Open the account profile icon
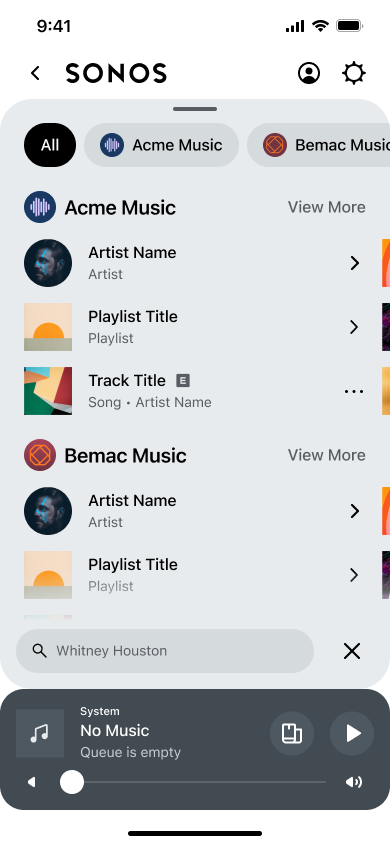This screenshot has width=390, height=844. click(309, 73)
